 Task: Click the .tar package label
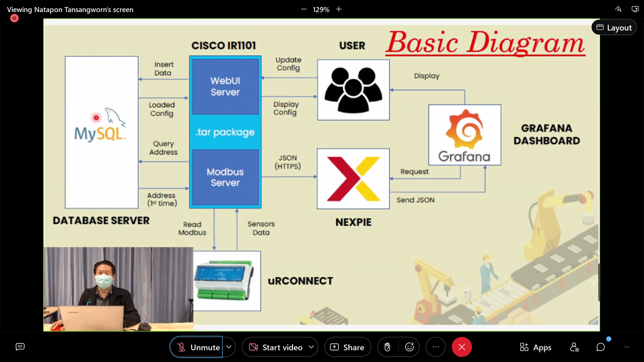(x=225, y=132)
